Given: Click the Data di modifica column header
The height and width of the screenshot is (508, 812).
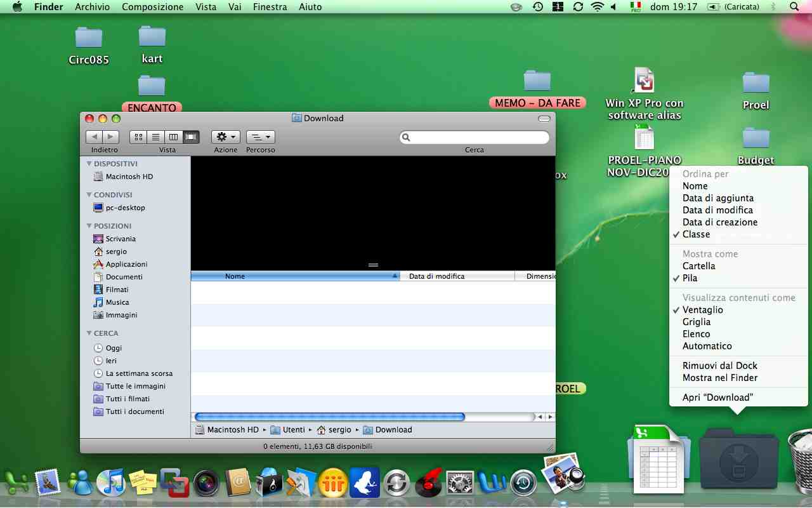Looking at the screenshot, I should (x=457, y=276).
